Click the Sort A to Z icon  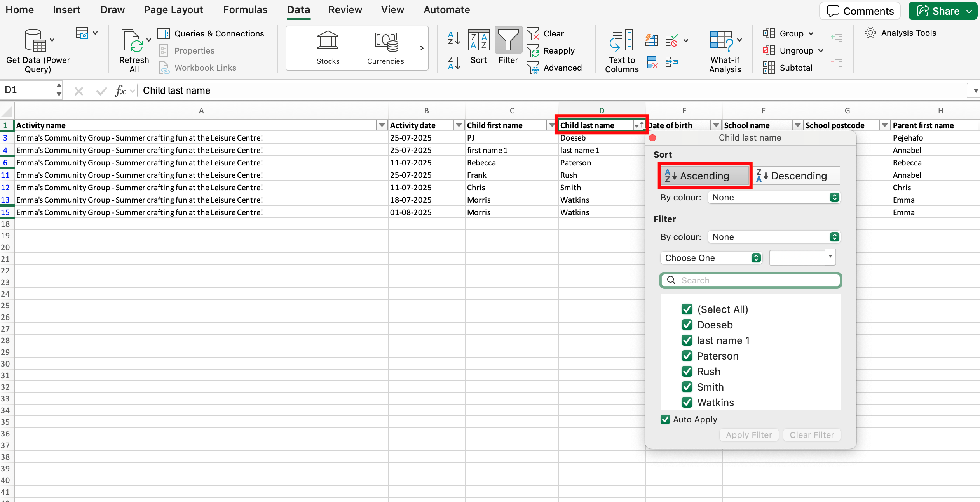tap(453, 38)
